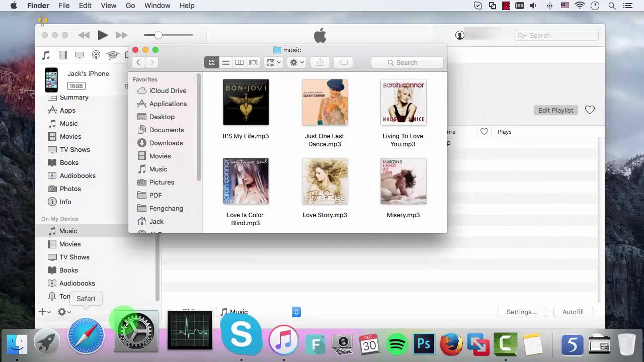Open System Preferences from the Dock
Viewport: 644px width, 362px height.
(x=135, y=331)
